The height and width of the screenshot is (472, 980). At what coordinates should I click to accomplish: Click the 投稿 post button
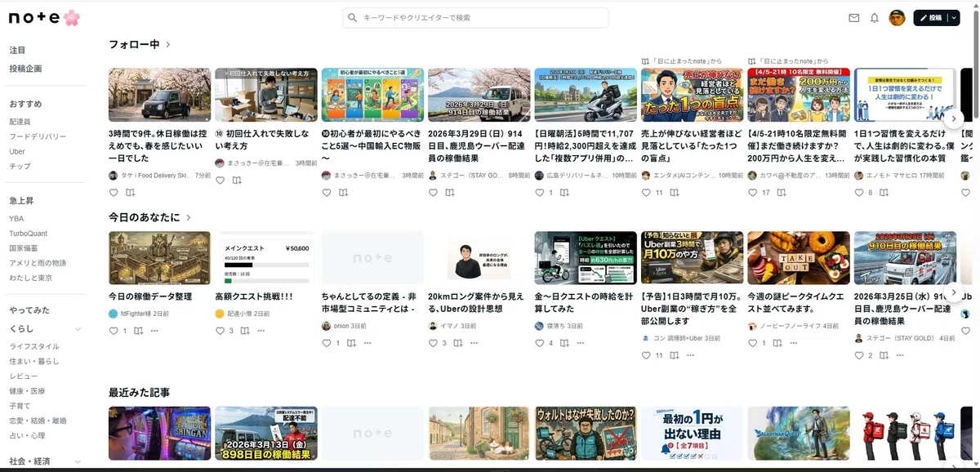click(931, 18)
